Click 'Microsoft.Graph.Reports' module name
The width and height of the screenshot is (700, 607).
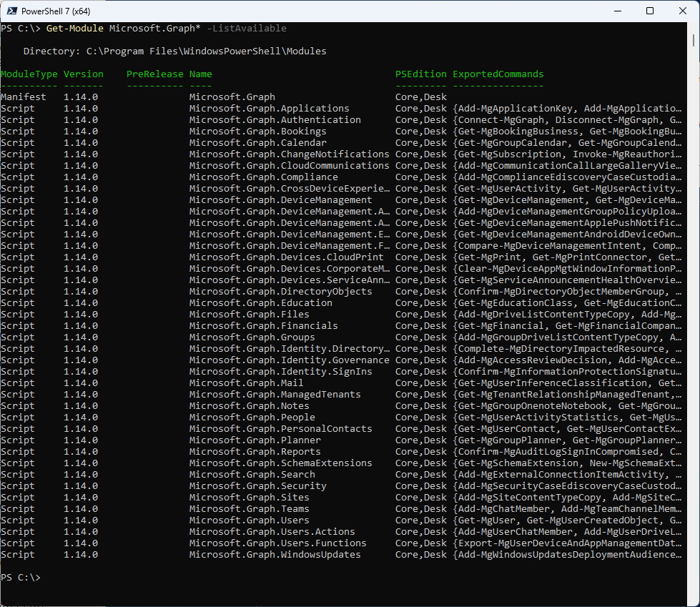(255, 452)
